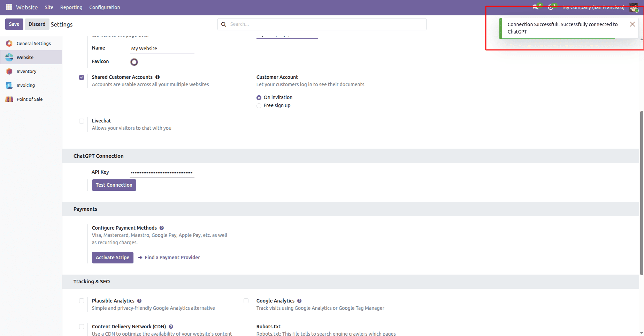
Task: Edit the website Name field
Action: coord(162,48)
